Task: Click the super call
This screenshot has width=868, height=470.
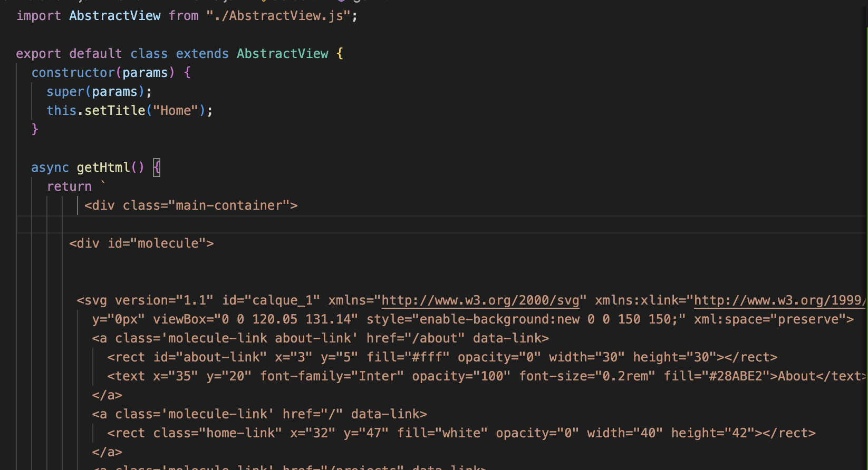Action: (x=65, y=92)
